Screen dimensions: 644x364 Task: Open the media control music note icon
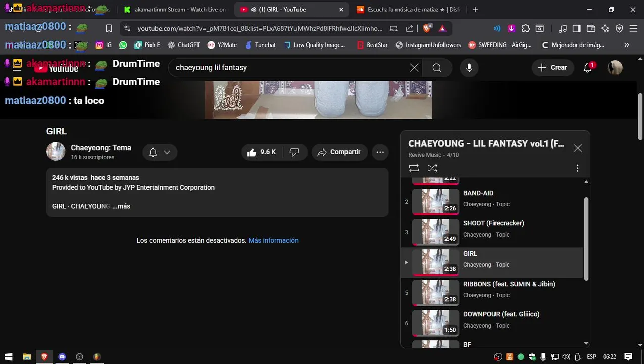pyautogui.click(x=563, y=28)
